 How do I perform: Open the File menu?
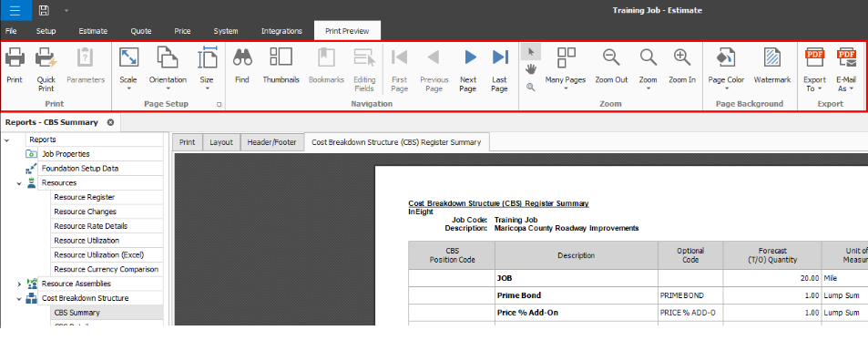(11, 31)
